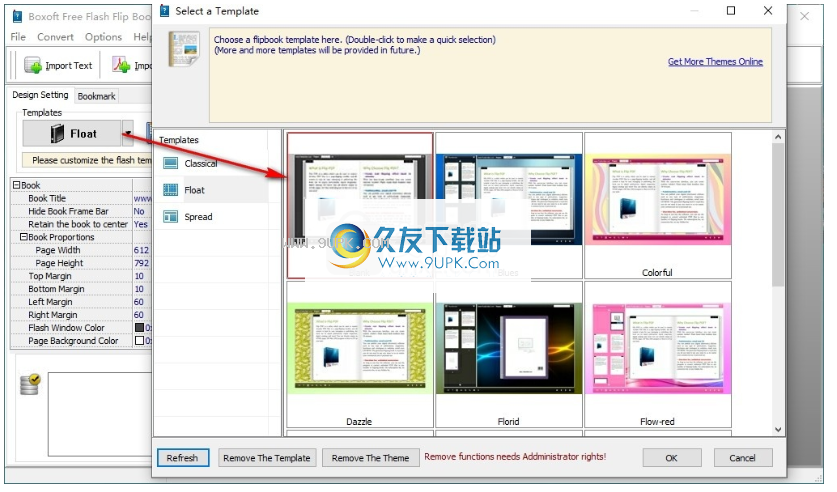Click the Boxoft app icon in main title bar
The image size is (837, 492).
pyautogui.click(x=17, y=17)
